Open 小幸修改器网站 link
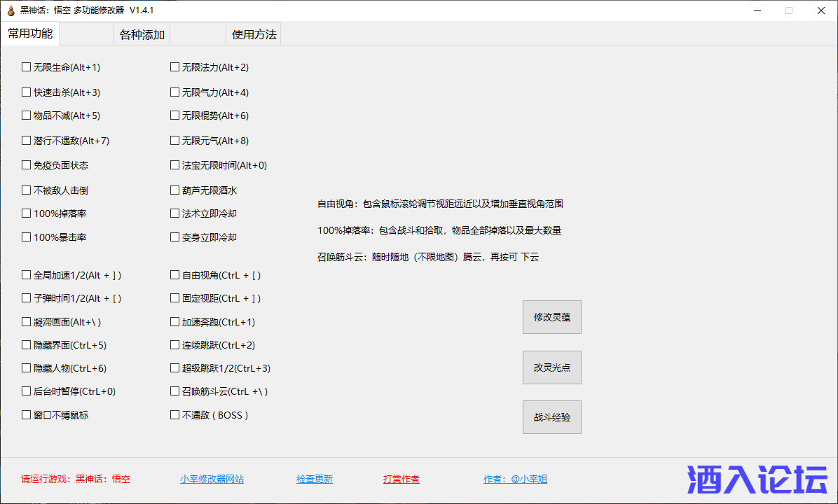 (212, 479)
